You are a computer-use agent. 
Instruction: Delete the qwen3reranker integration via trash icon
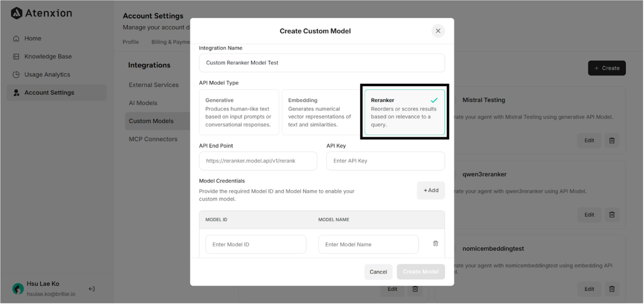click(x=612, y=214)
